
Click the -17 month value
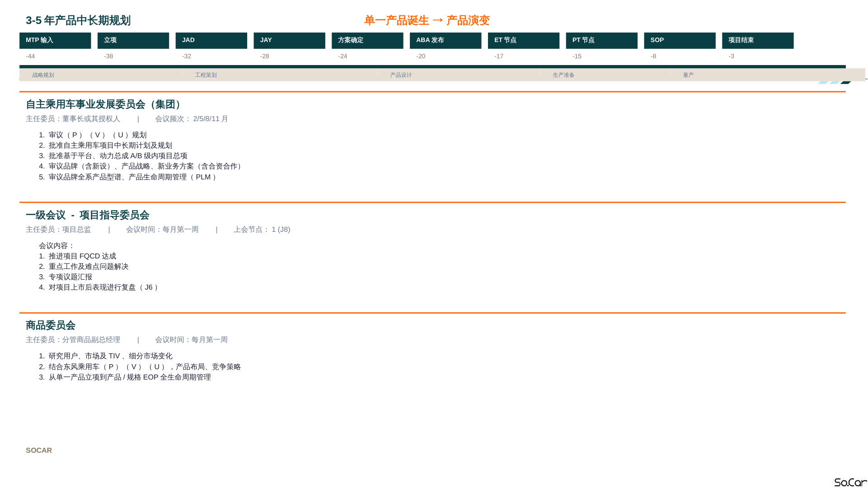pyautogui.click(x=499, y=56)
